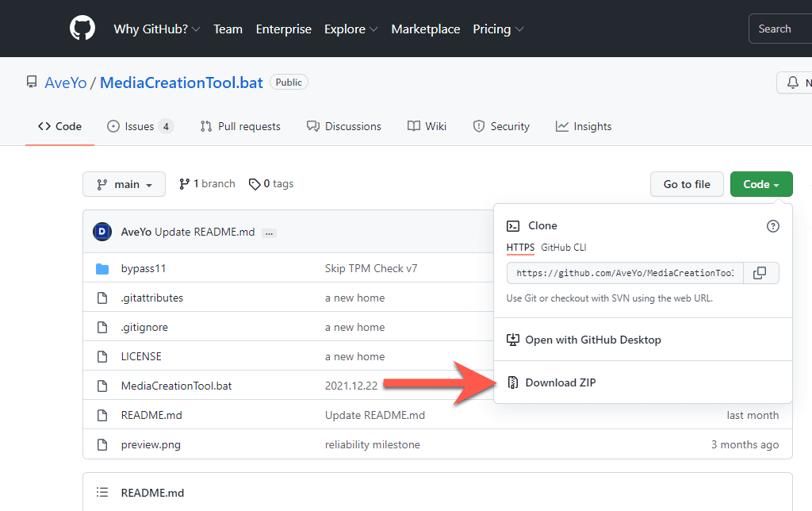
Task: Open the main branch selector dropdown
Action: [124, 184]
